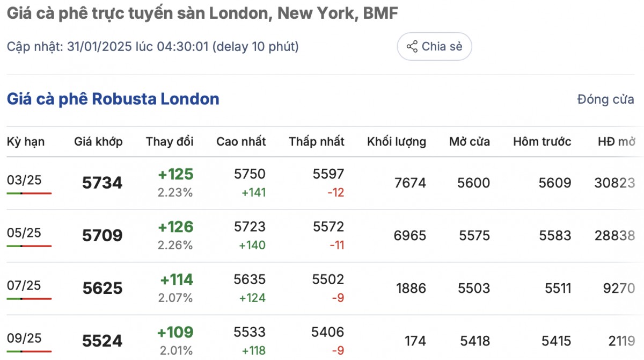Click the Đóng cửa market status label
The height and width of the screenshot is (360, 644).
(x=605, y=99)
